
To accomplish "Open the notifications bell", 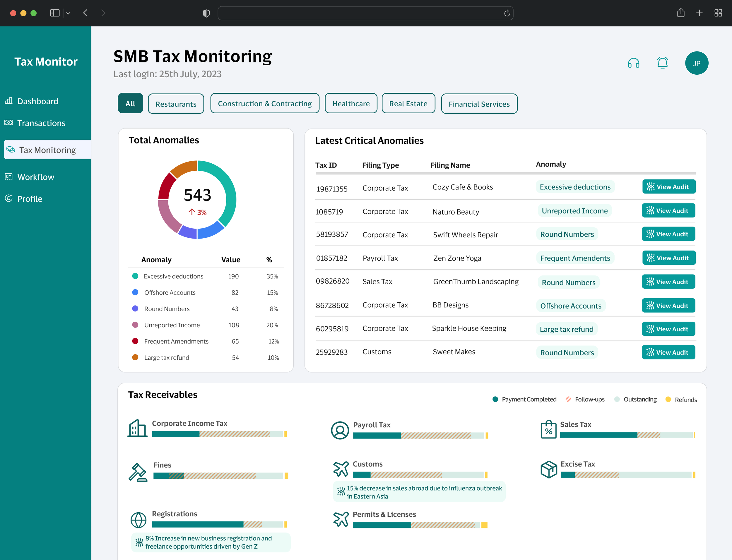I will (x=662, y=63).
